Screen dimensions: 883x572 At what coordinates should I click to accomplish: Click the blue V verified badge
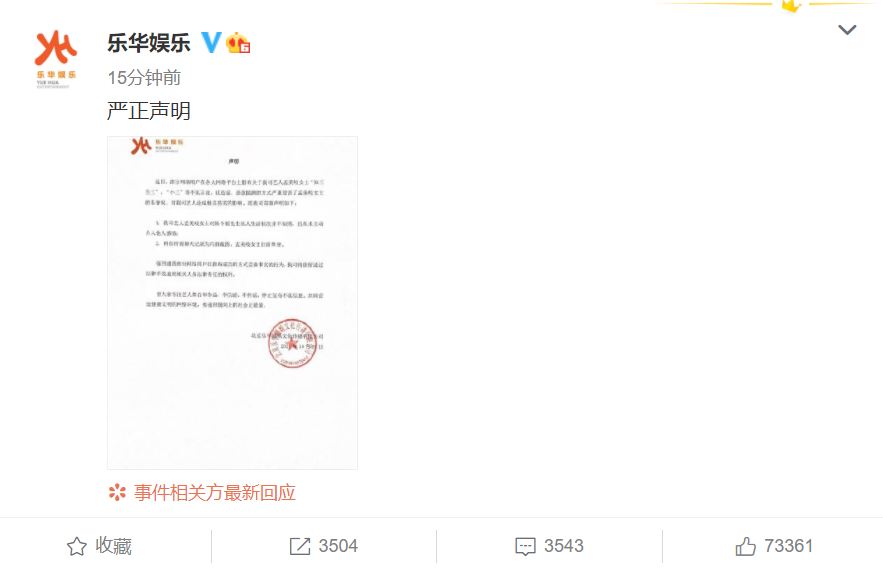(211, 43)
